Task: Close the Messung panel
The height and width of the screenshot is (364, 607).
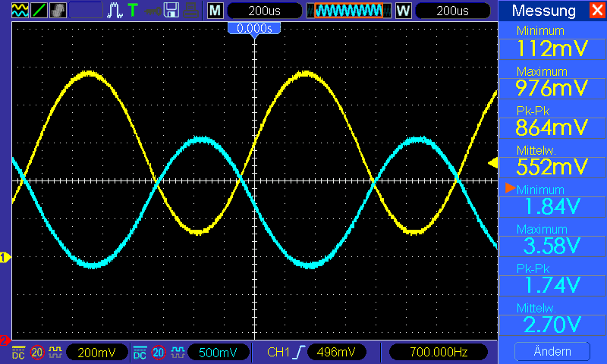Action: [596, 11]
